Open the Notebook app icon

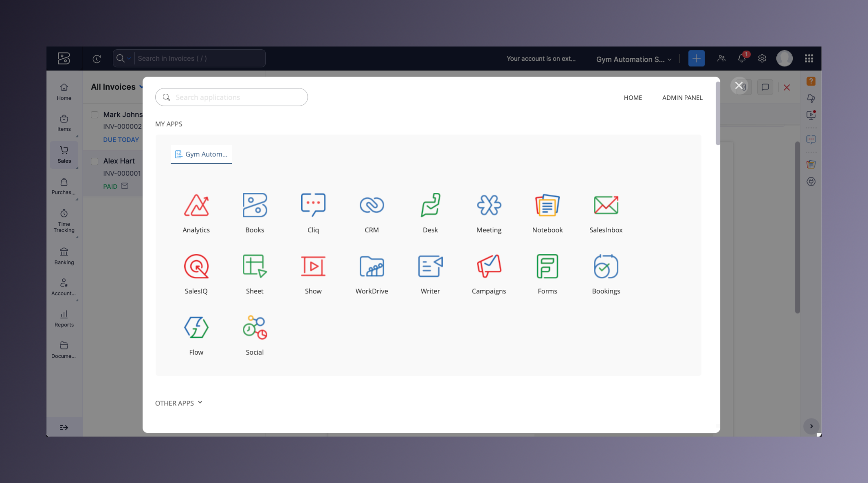[x=547, y=205]
